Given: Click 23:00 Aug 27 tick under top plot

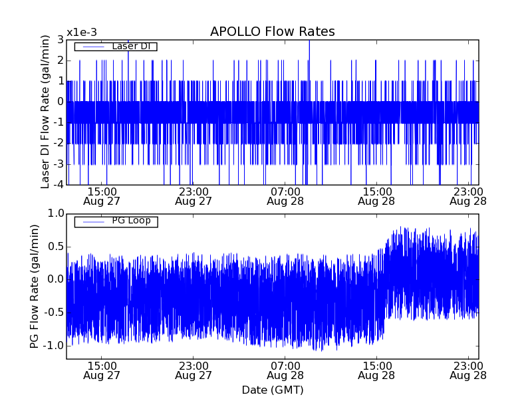Looking at the screenshot, I should coord(194,196).
